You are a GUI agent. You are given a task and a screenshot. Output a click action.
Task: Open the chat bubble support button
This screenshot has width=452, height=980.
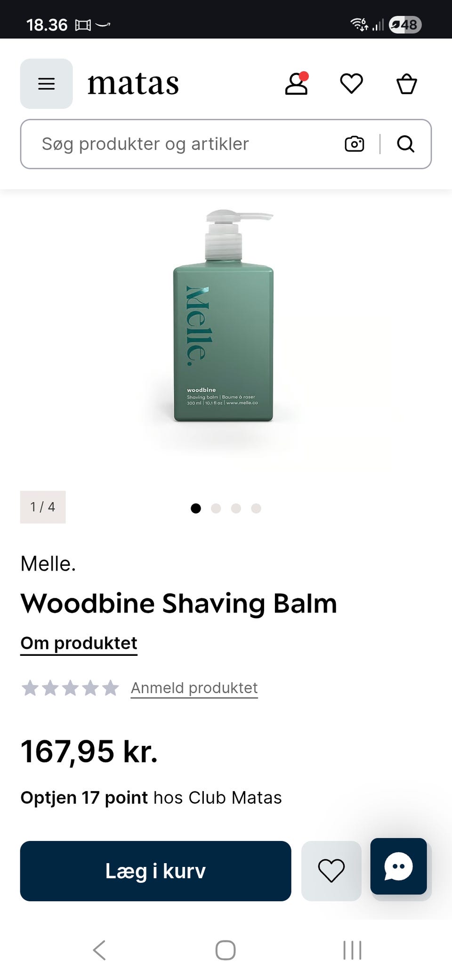(398, 866)
